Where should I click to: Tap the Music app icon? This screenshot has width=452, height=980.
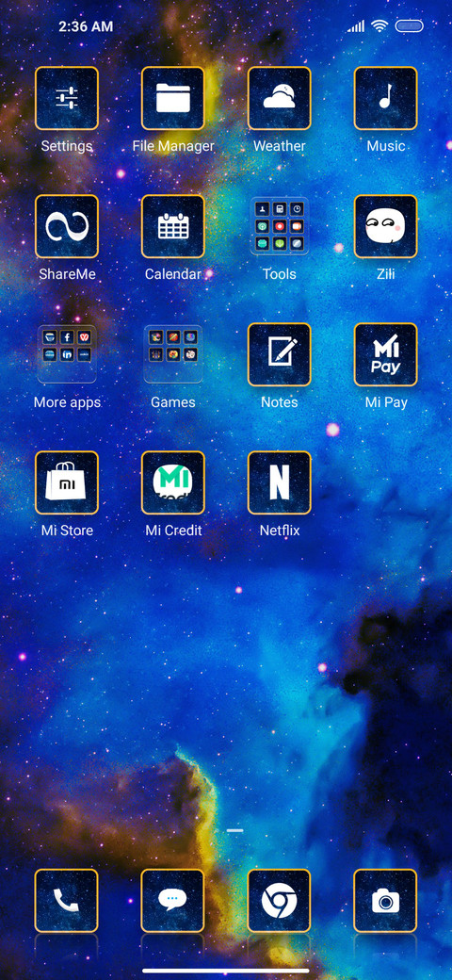pyautogui.click(x=385, y=98)
